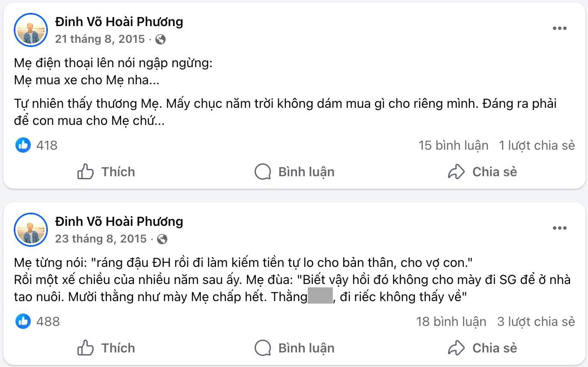Open the three-dot menu on the first post
This screenshot has height=367, width=588.
559,28
